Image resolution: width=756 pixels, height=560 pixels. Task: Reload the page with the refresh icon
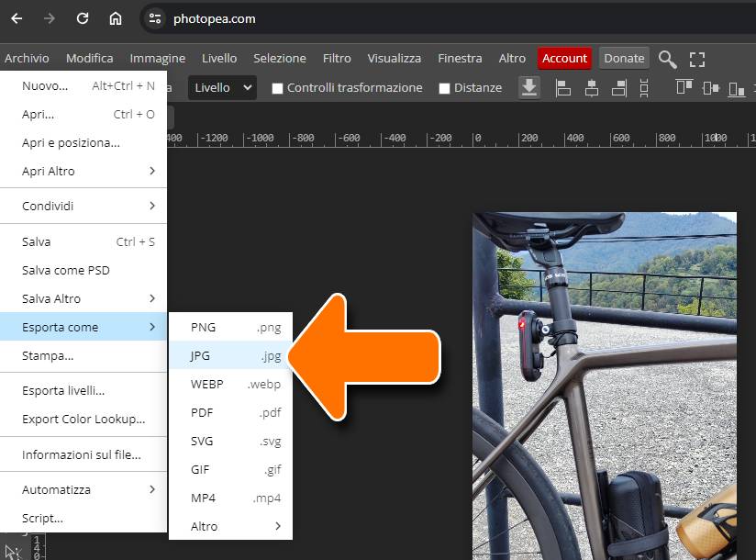coord(83,18)
